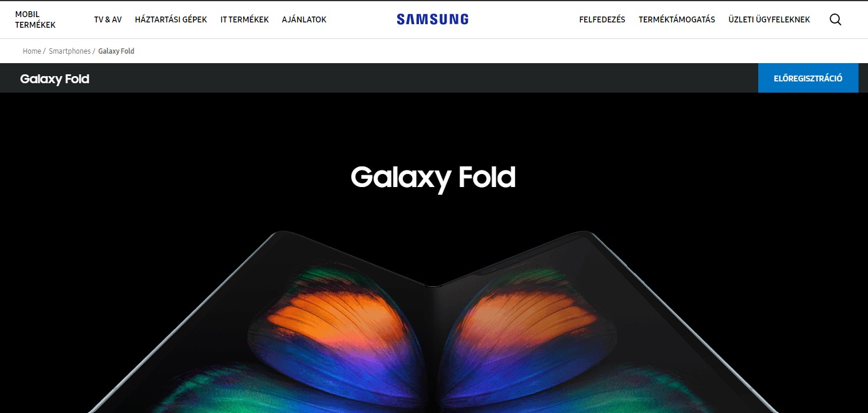Follow the Smartphones breadcrumb link
This screenshot has width=868, height=413.
[70, 51]
